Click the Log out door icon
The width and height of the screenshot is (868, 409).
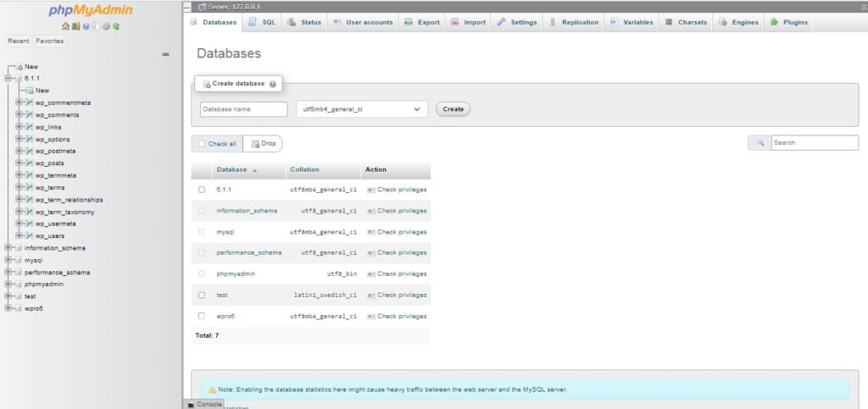click(x=75, y=26)
